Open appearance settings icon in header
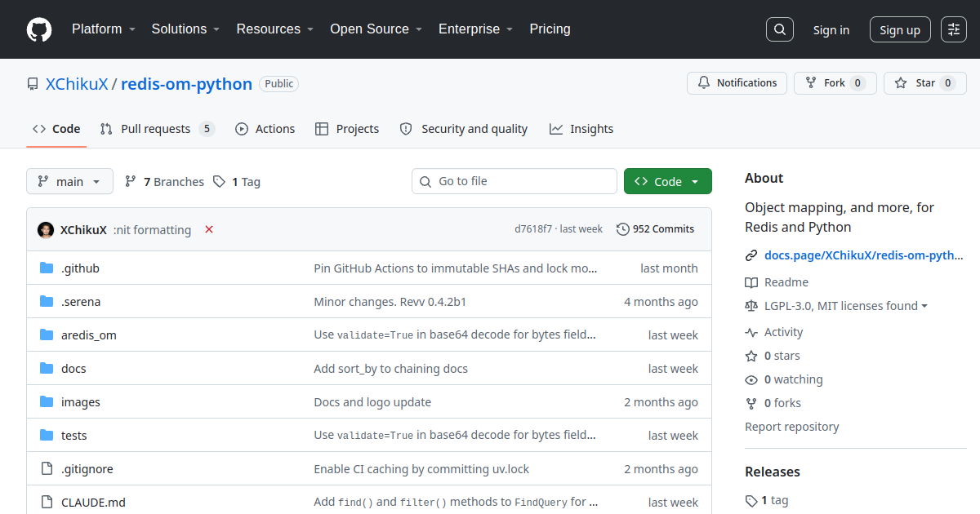The height and width of the screenshot is (514, 980). [954, 29]
